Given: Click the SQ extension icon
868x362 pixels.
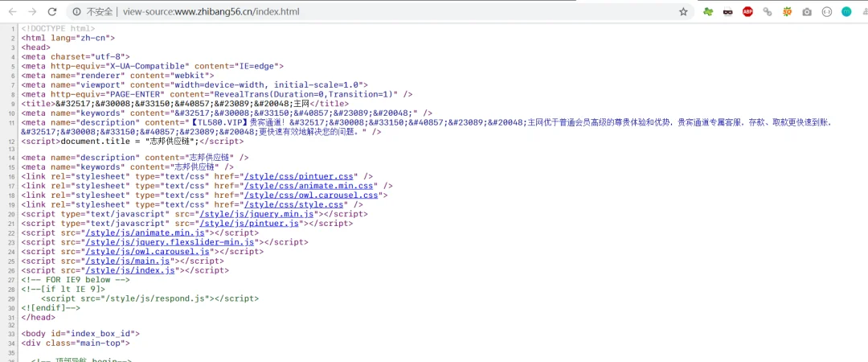Looking at the screenshot, I should coord(787,11).
